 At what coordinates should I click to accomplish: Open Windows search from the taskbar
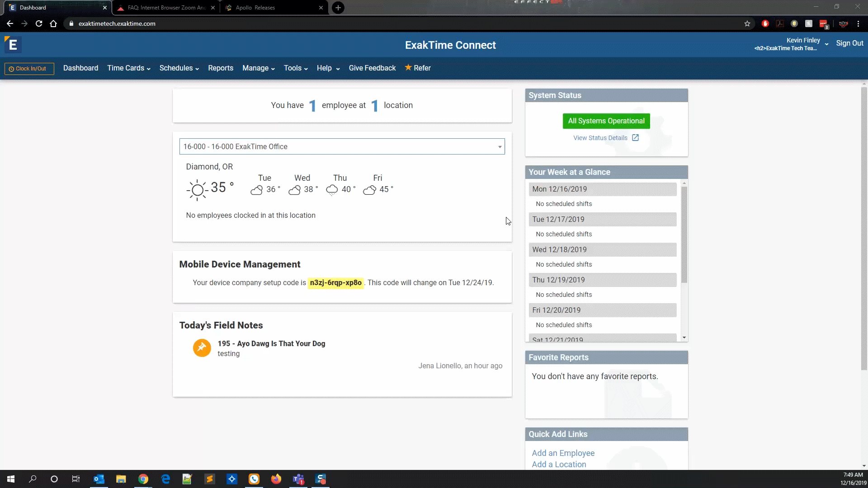pos(33,479)
